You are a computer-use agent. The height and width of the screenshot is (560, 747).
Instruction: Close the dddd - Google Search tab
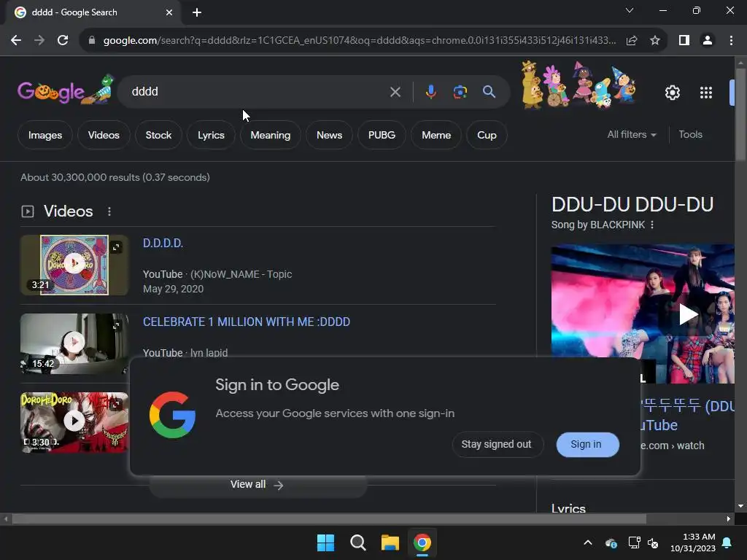coord(169,12)
